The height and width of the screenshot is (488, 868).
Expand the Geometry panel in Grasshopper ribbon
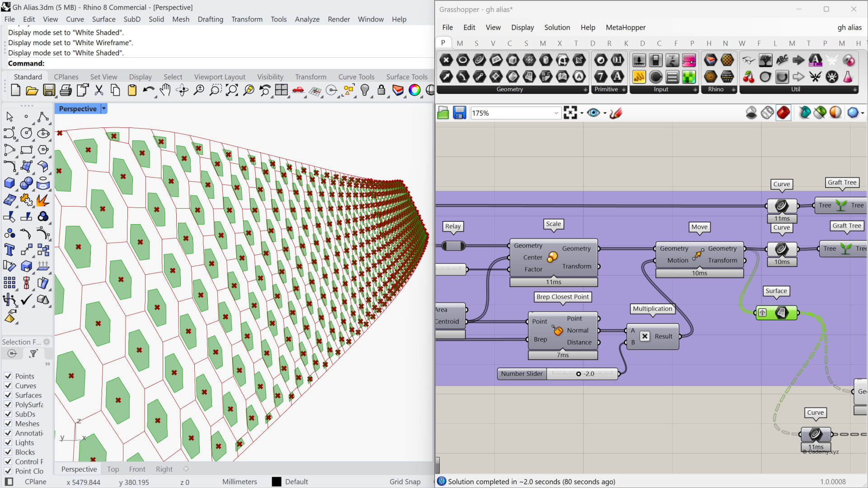click(585, 89)
